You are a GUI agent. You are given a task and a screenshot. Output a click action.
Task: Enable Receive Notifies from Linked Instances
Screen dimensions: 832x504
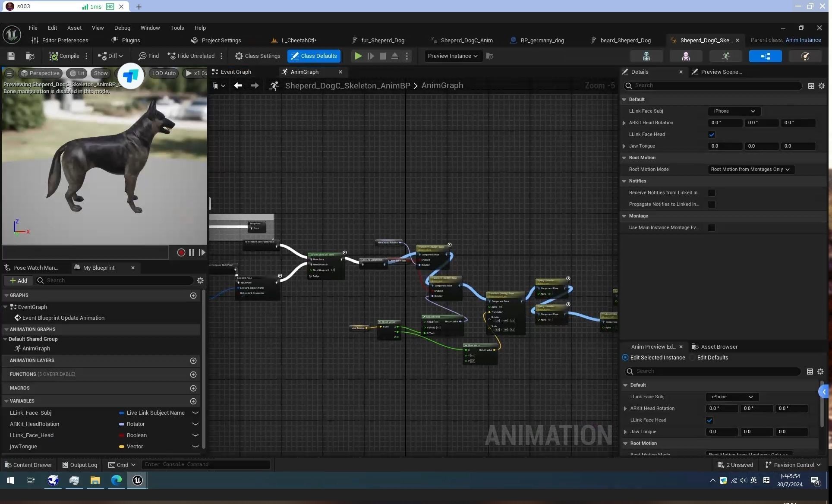coord(712,193)
